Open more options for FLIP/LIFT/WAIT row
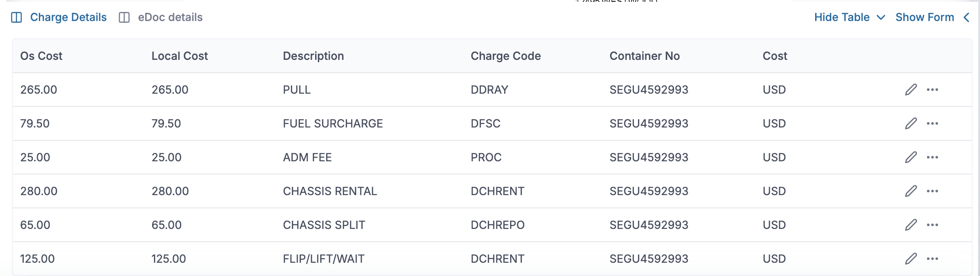The height and width of the screenshot is (276, 980). coord(933,259)
